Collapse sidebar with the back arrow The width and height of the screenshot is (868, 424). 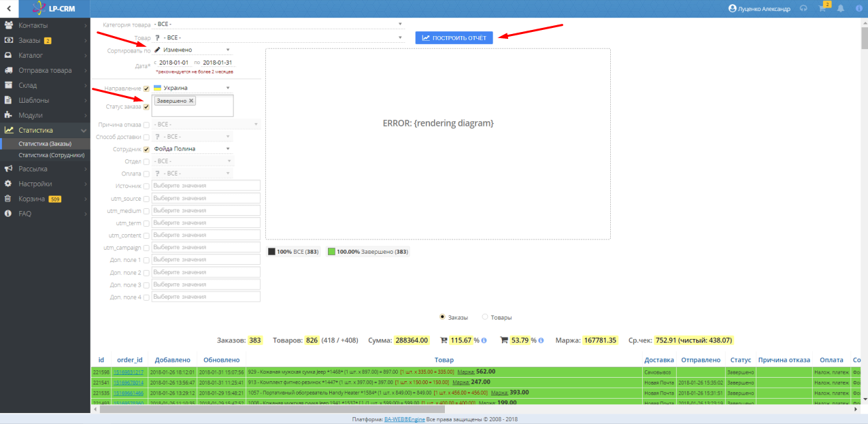pyautogui.click(x=8, y=8)
